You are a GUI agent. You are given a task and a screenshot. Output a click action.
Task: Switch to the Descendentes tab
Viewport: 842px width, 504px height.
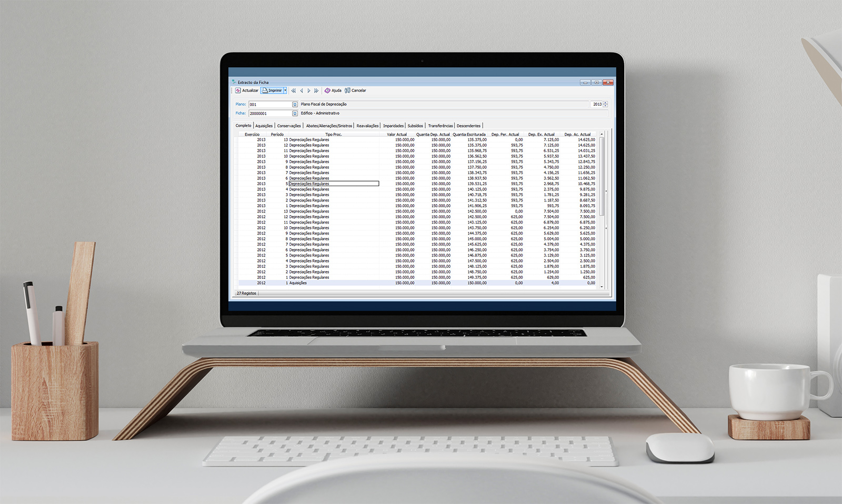[468, 126]
